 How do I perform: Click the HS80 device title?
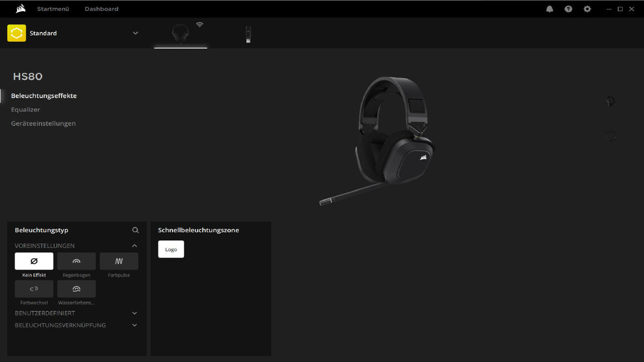[28, 77]
